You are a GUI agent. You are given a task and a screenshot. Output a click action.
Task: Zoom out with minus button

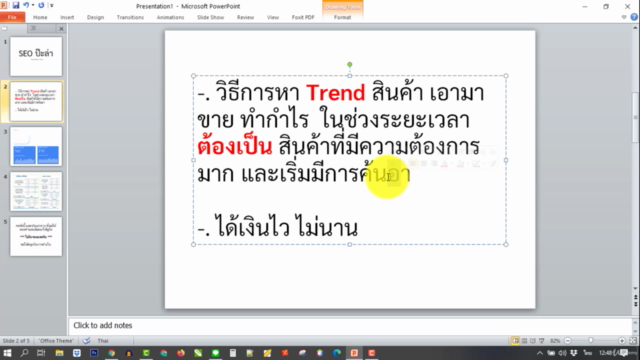coord(568,340)
